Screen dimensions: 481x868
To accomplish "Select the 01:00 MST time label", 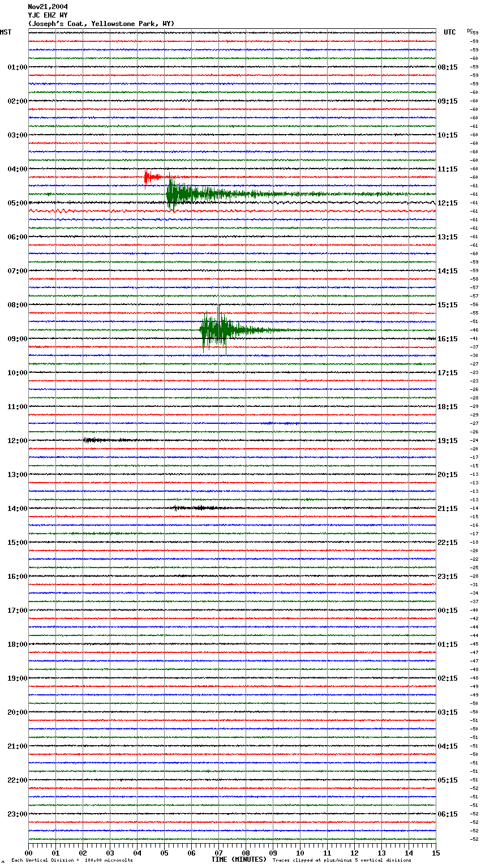I will pos(18,67).
